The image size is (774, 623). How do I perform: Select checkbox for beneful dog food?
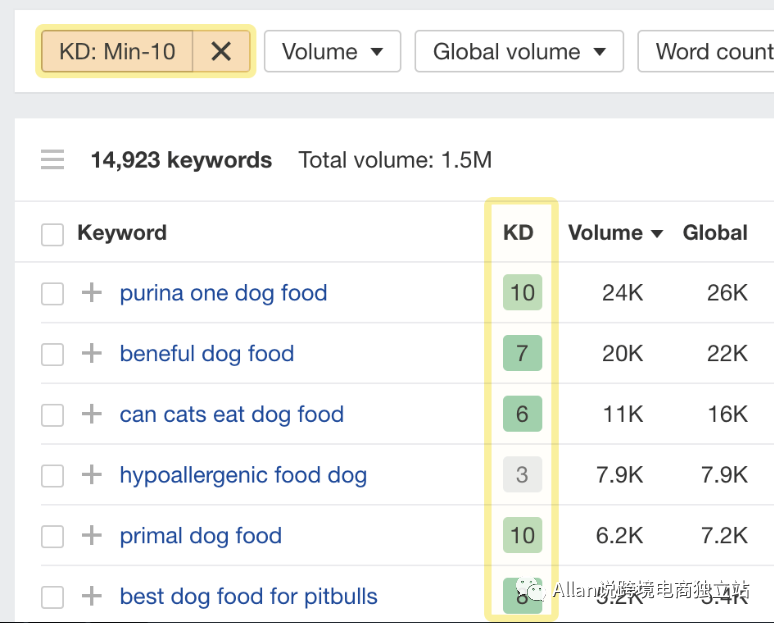click(x=52, y=354)
